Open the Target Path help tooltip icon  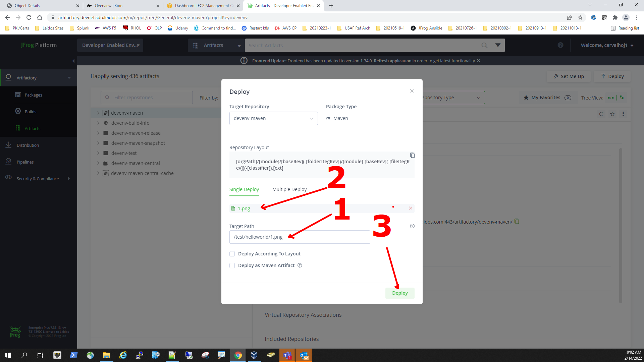[412, 226]
